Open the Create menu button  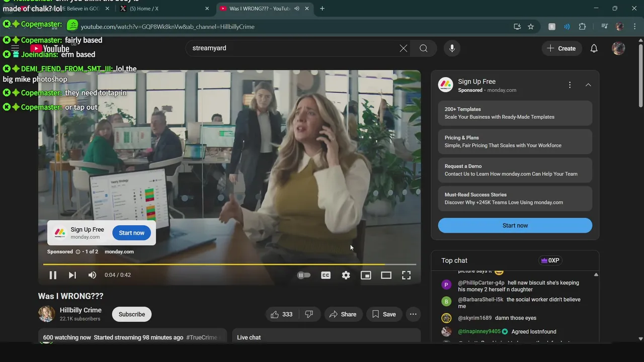click(x=561, y=48)
